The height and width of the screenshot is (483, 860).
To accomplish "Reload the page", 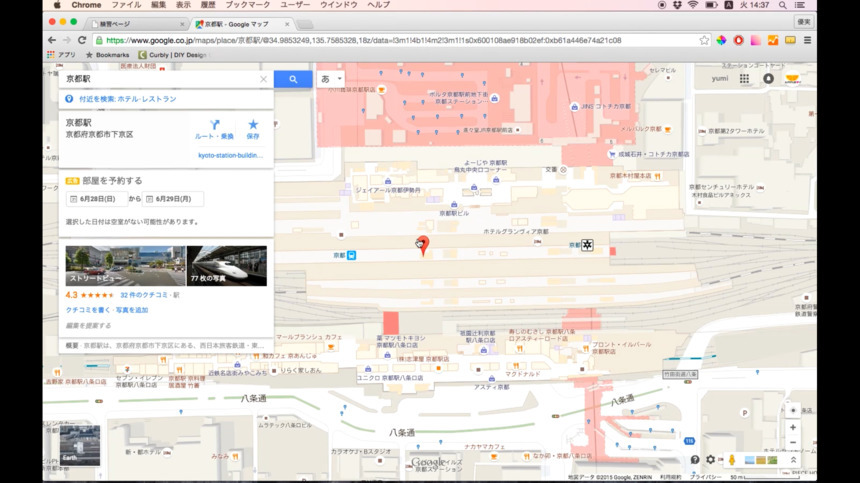I will pyautogui.click(x=82, y=40).
